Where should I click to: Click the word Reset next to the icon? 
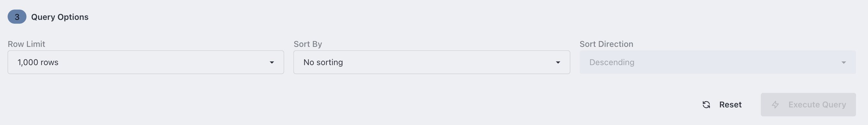click(x=730, y=105)
